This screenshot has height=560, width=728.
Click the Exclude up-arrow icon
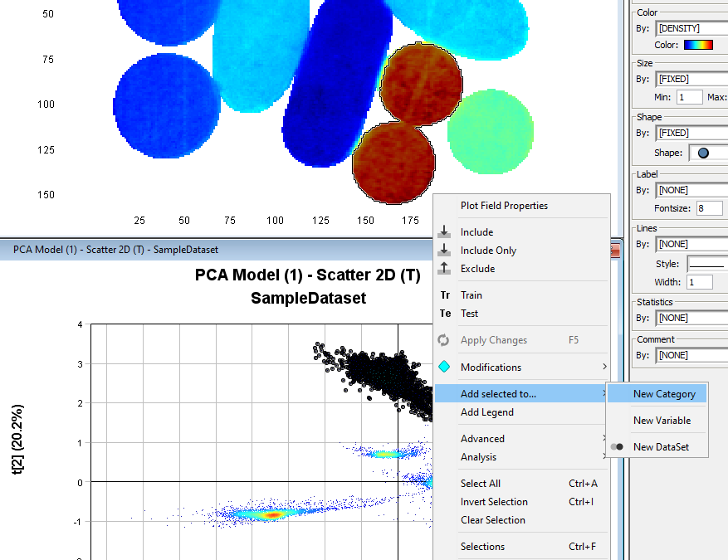pos(445,269)
